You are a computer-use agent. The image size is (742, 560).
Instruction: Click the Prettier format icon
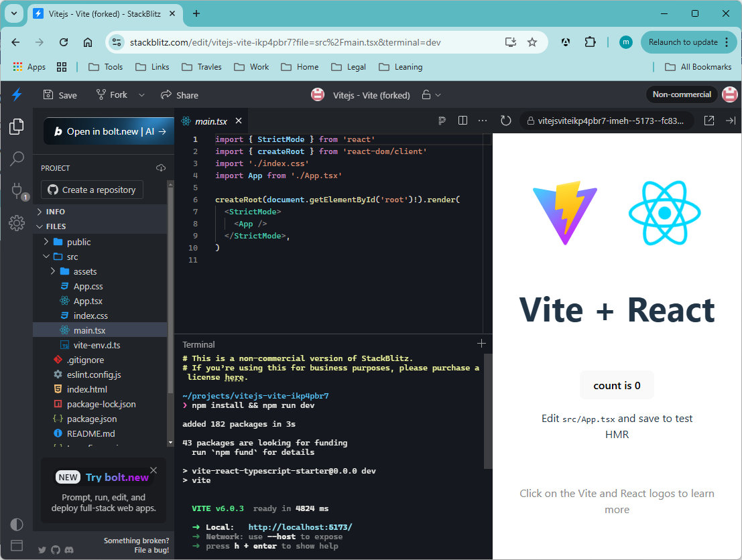coord(442,121)
